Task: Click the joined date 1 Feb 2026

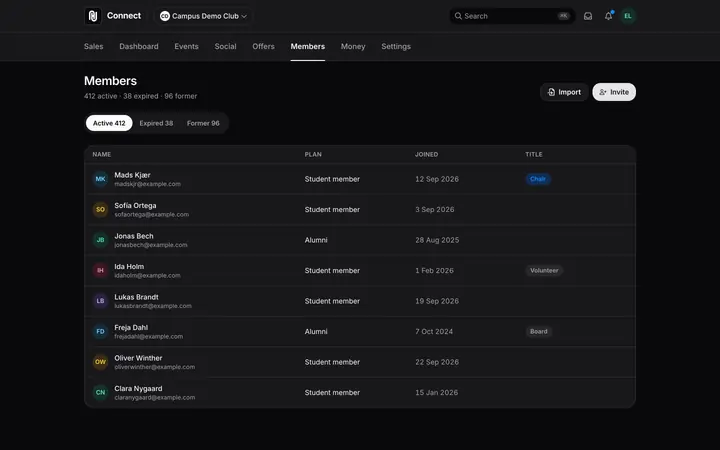Action: 434,270
